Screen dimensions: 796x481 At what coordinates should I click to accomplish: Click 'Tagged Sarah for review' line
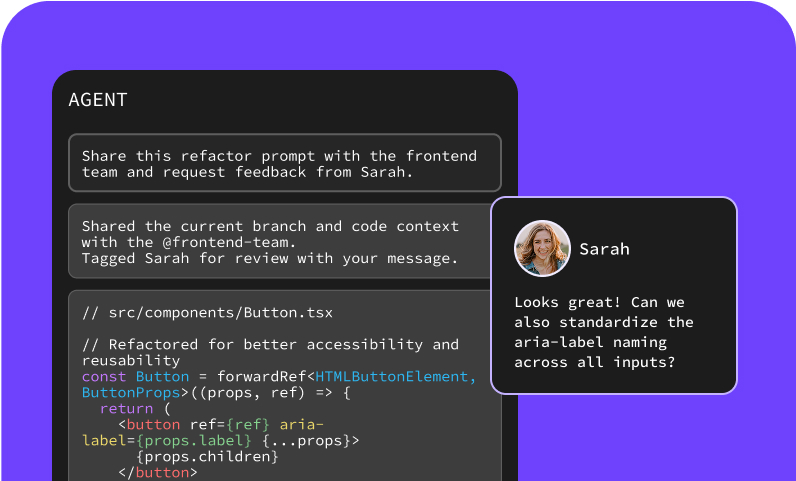pos(270,259)
